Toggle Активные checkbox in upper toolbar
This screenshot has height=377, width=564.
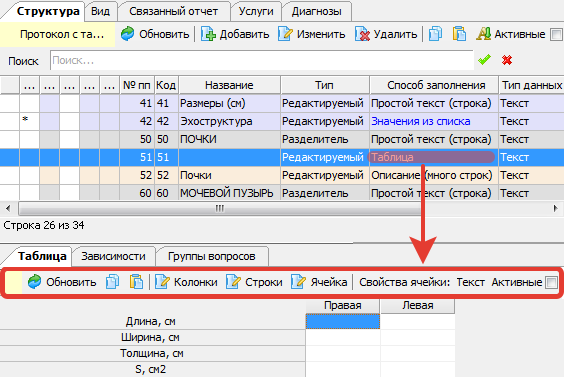[556, 35]
